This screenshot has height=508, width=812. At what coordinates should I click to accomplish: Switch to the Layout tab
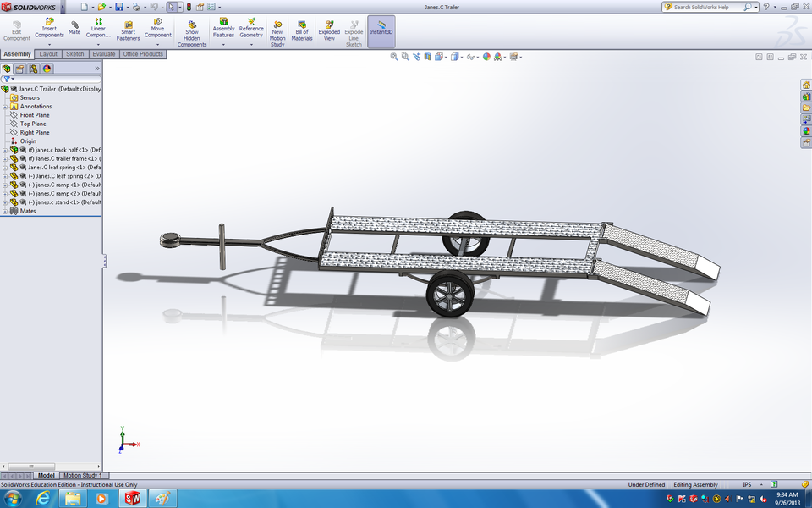(x=48, y=54)
